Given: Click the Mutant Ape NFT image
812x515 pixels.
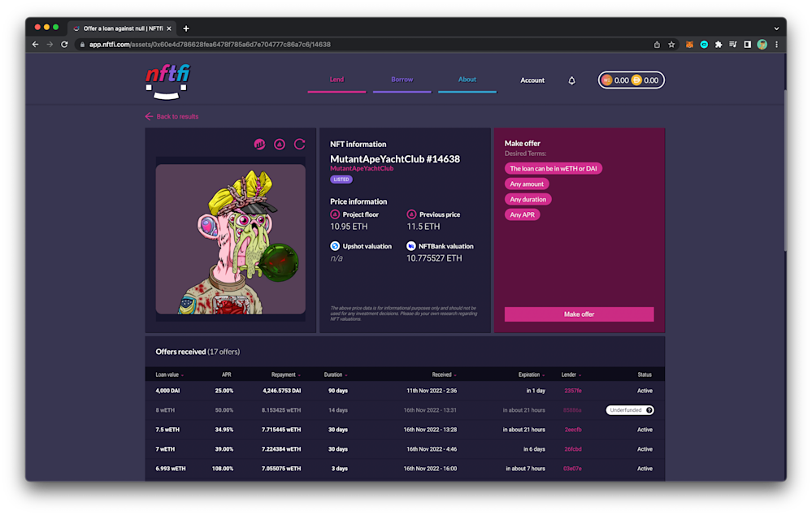Looking at the screenshot, I should pos(231,239).
